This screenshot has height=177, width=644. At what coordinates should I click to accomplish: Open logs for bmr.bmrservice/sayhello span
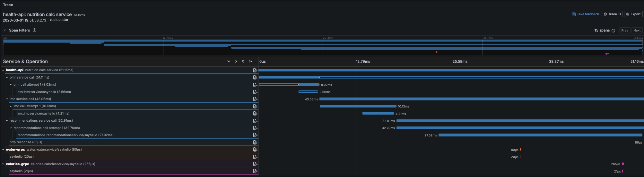pyautogui.click(x=255, y=92)
